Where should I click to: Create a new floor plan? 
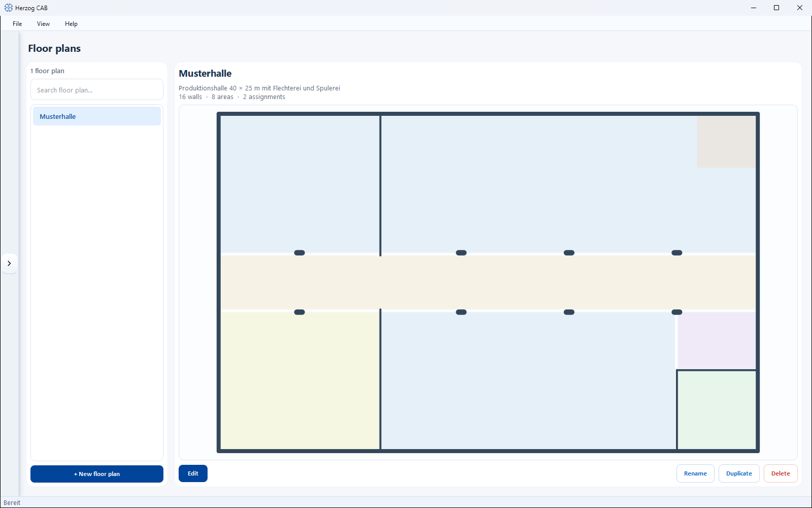coord(97,474)
